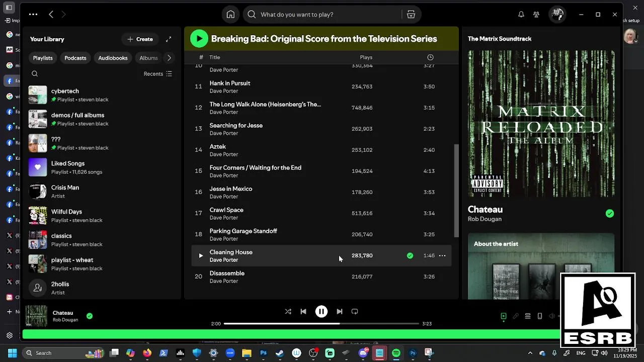Select the track Crawl Space

321,213
